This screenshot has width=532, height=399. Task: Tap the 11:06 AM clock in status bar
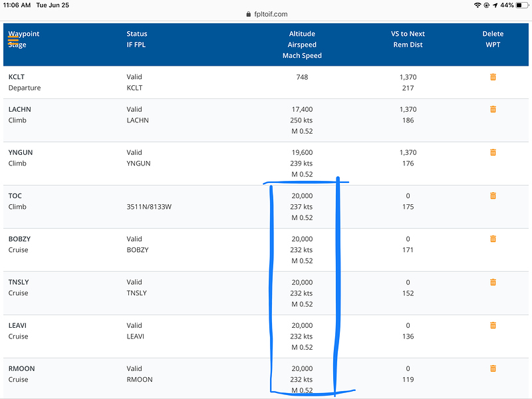click(17, 5)
